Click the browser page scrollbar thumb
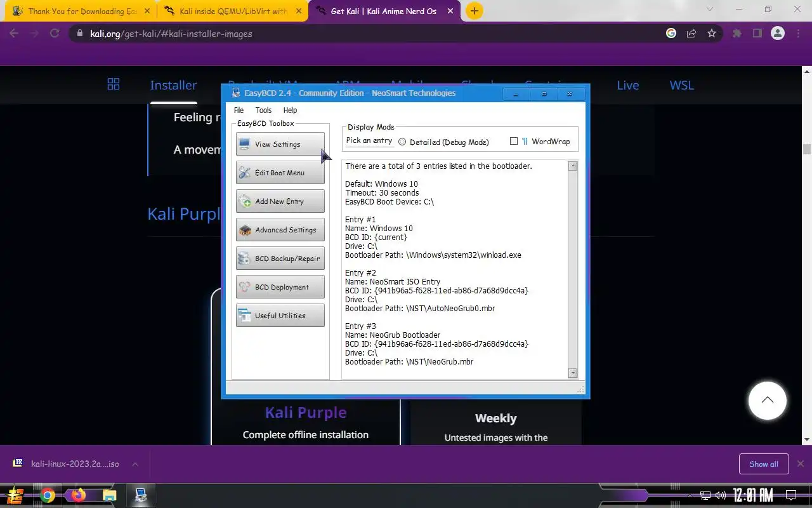The image size is (812, 508). 807,149
